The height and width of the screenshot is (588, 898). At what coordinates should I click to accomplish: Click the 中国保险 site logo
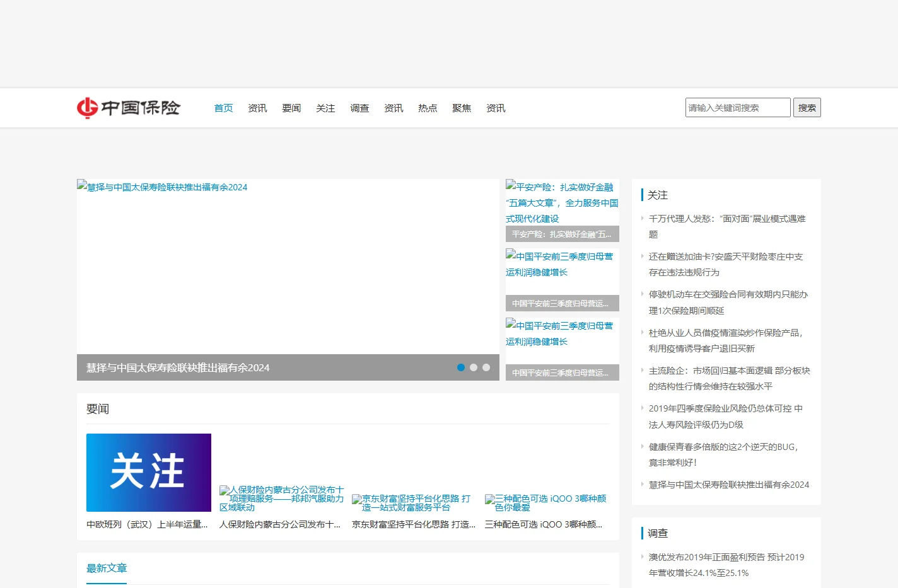pos(129,108)
